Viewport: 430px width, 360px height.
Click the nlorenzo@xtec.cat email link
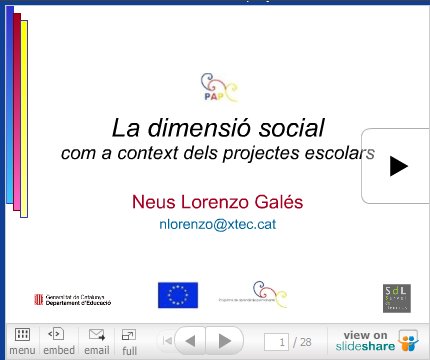(x=218, y=224)
